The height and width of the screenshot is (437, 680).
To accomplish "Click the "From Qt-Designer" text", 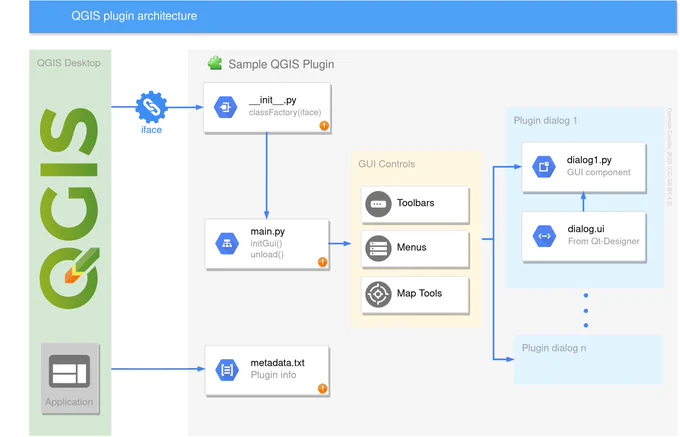I will coord(604,241).
